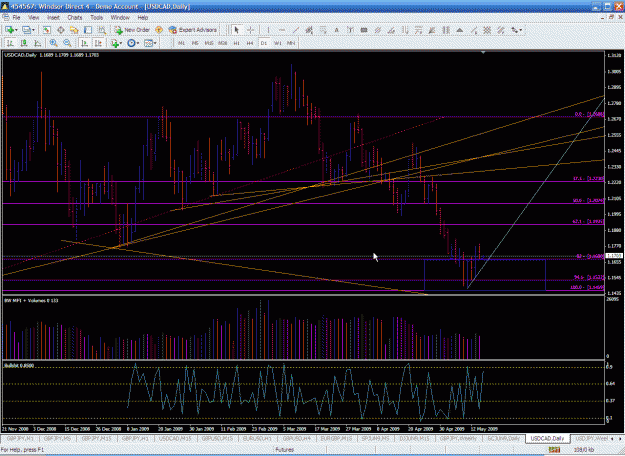The image size is (625, 456).
Task: Open the Navigator panel
Action: click(x=74, y=30)
